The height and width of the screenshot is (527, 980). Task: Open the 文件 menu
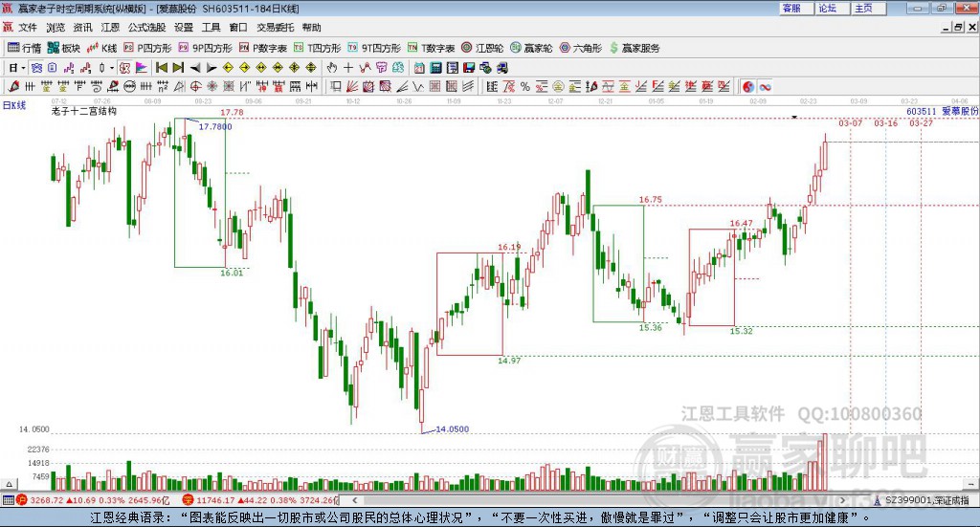(28, 28)
